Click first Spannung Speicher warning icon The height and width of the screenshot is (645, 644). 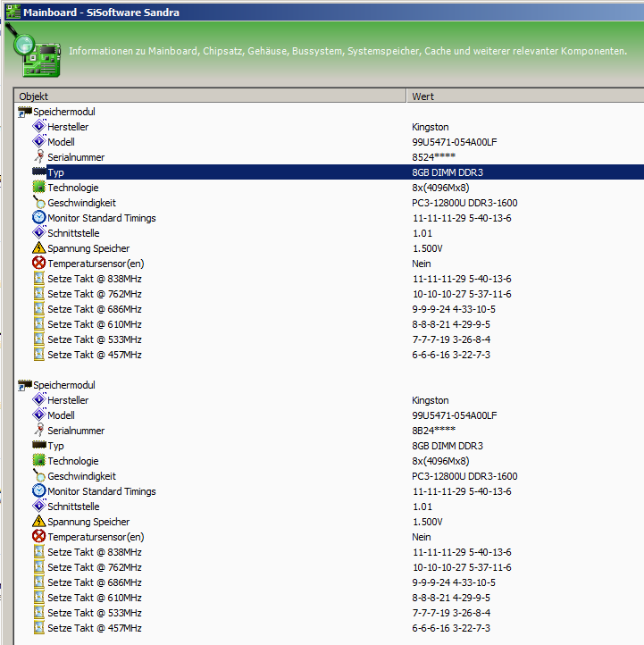pyautogui.click(x=39, y=247)
